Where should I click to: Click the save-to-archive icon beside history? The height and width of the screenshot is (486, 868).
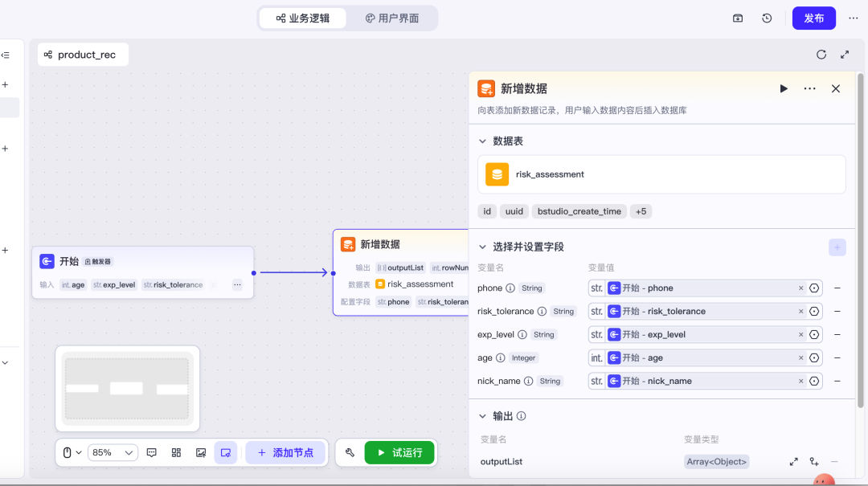click(738, 18)
